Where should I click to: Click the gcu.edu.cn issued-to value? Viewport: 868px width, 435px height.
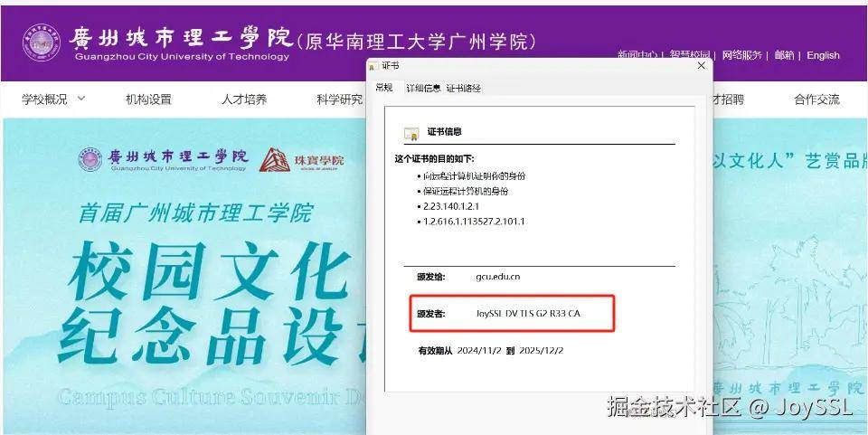[497, 277]
